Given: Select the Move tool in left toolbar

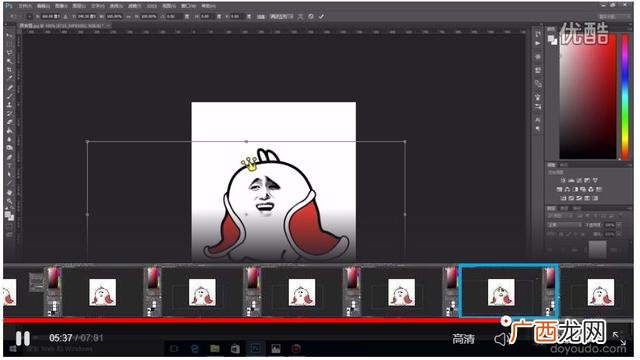Looking at the screenshot, I should [x=9, y=36].
